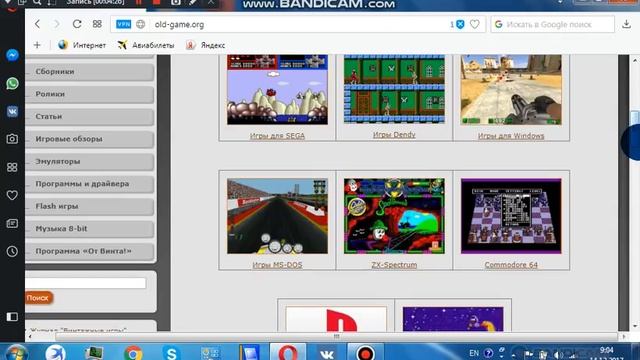The image size is (640, 360).
Task: Click the site search text box
Action: pyautogui.click(x=86, y=283)
